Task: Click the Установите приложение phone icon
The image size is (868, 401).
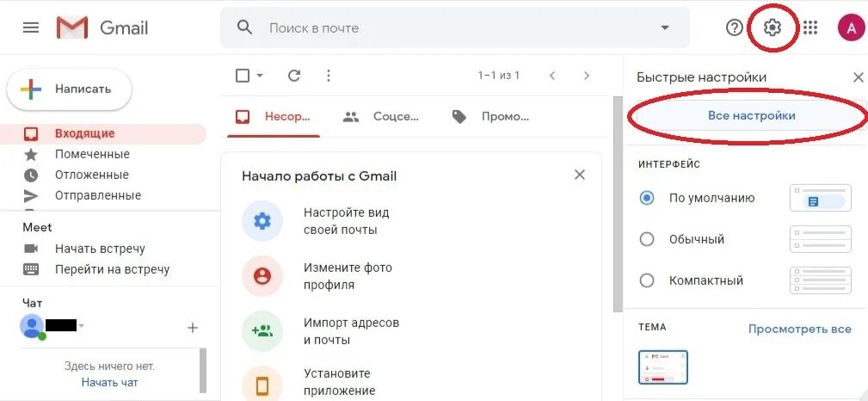Action: pos(262,385)
